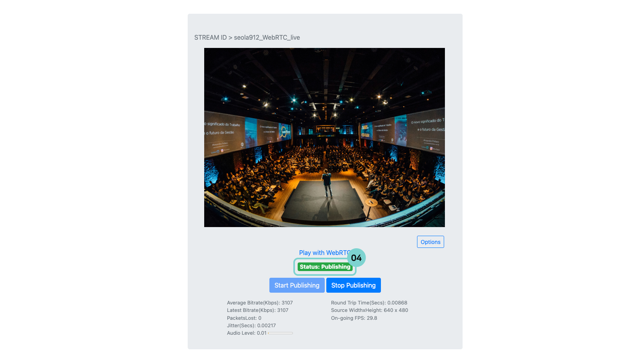
Task: Open the Play with WebRTC link
Action: tap(324, 253)
